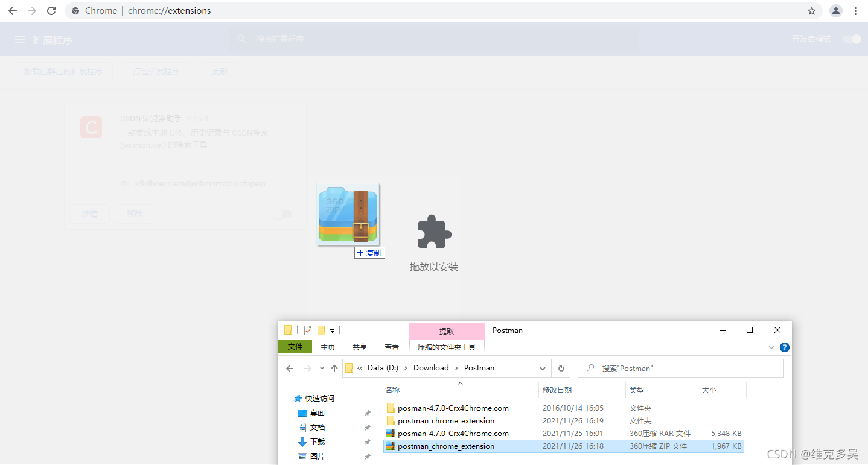
Task: Click the pin icon next to 下载
Action: coord(367,442)
